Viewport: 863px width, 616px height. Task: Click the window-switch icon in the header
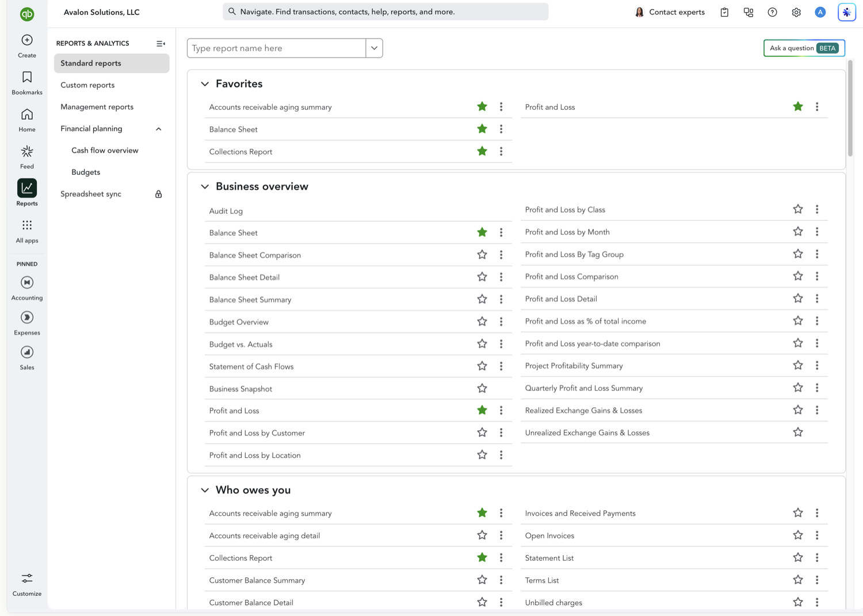coord(749,12)
